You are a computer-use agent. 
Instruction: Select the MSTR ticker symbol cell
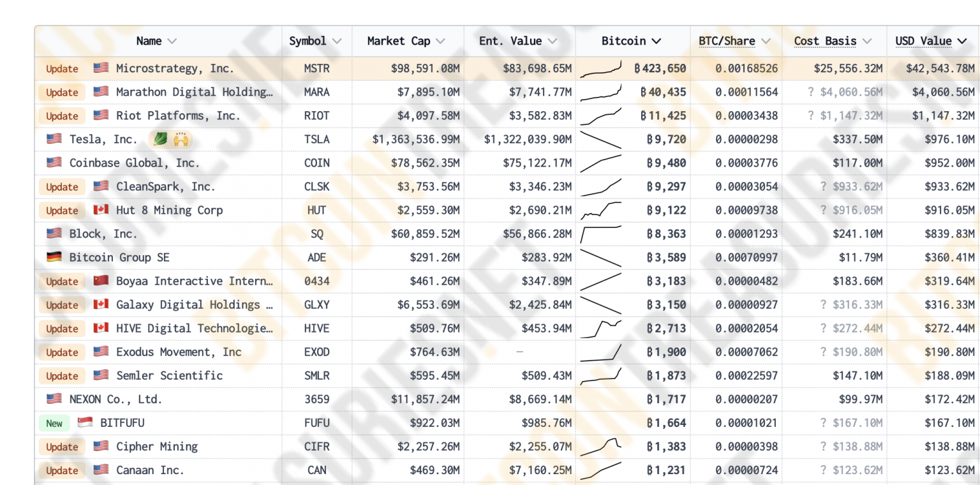point(316,68)
